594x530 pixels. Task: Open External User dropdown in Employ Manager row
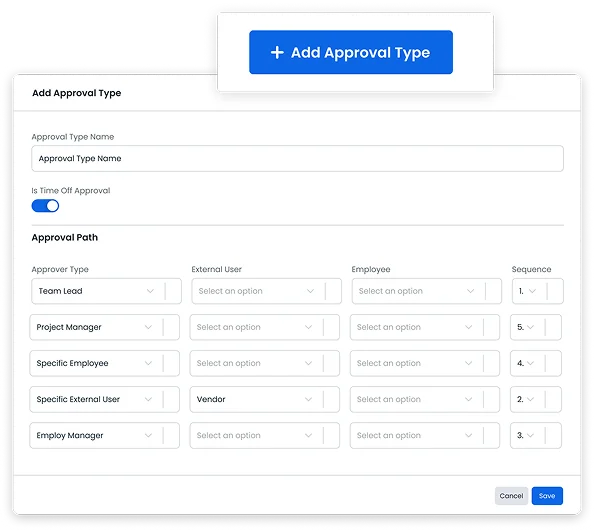(x=264, y=435)
